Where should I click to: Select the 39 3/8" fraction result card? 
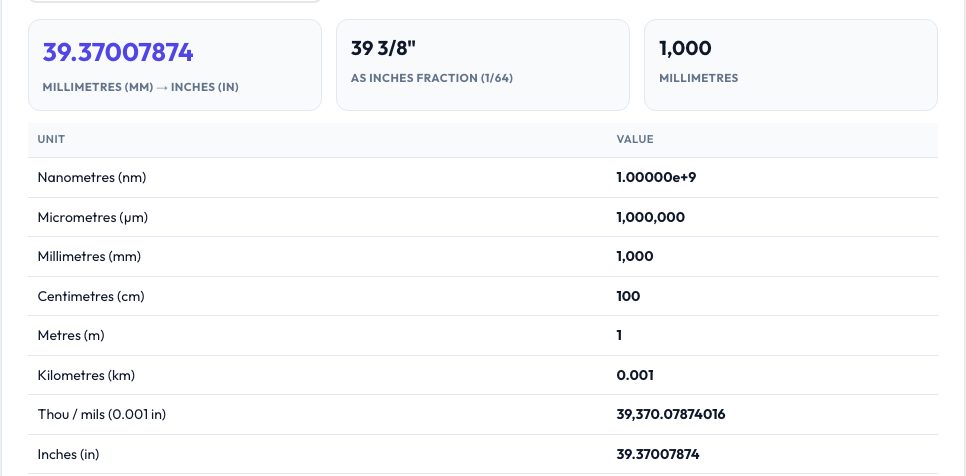click(482, 65)
